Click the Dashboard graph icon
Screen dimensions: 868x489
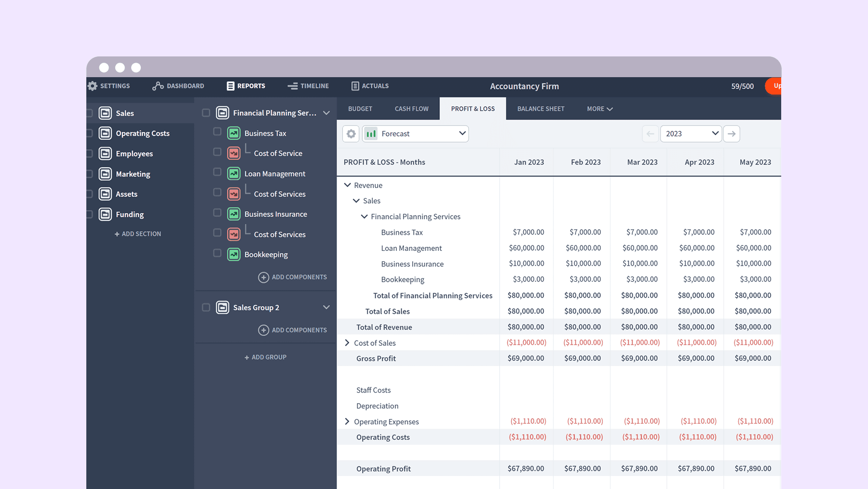click(x=158, y=86)
